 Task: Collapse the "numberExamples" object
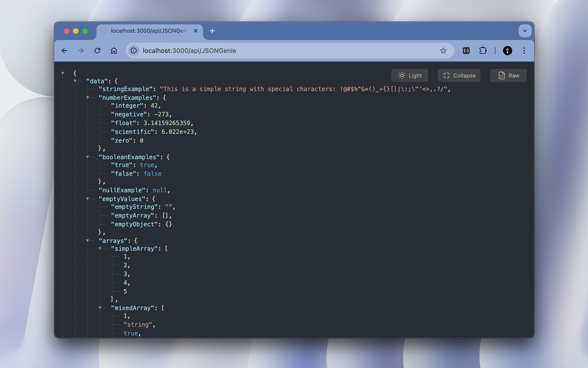pyautogui.click(x=88, y=98)
